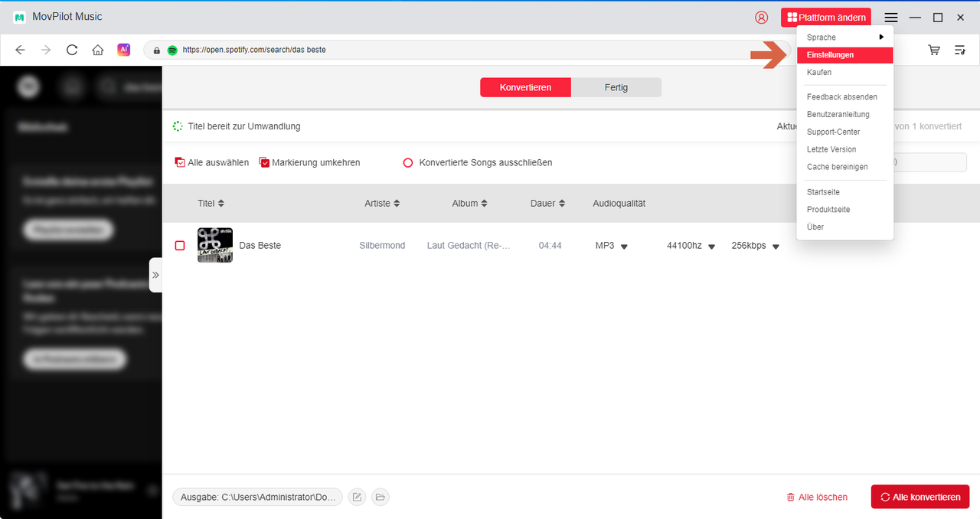
Task: Click the MovPilot Music logo
Action: 20,17
